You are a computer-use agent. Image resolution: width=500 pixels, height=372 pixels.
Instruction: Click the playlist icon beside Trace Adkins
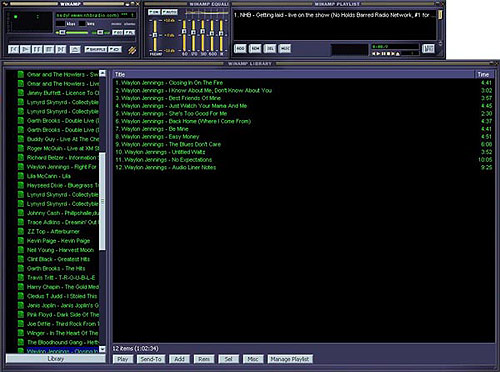point(21,222)
